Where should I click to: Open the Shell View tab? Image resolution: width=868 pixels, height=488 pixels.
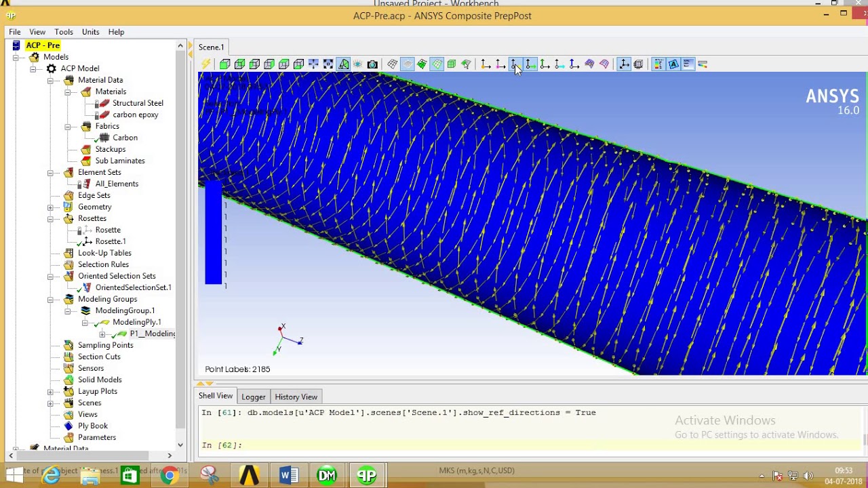(215, 396)
